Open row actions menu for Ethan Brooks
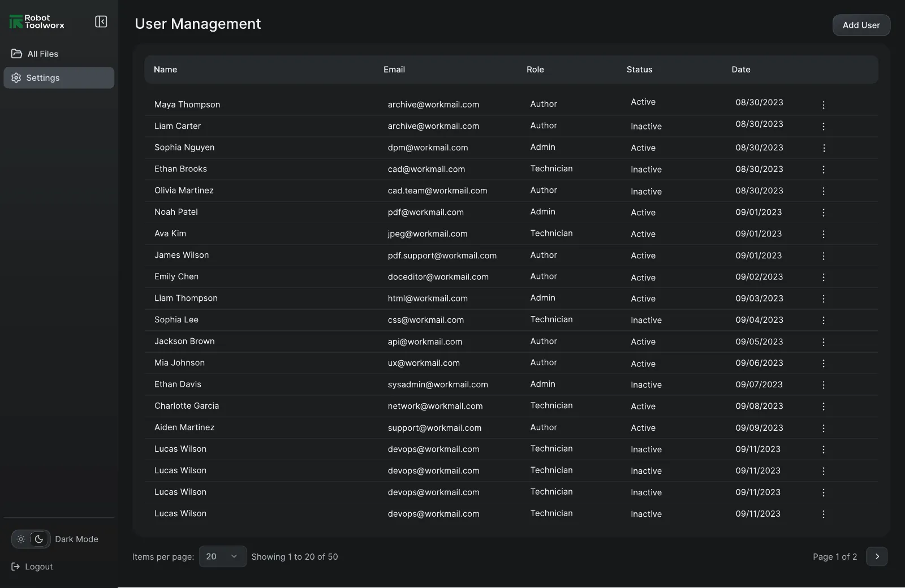Image resolution: width=905 pixels, height=588 pixels. (x=824, y=169)
